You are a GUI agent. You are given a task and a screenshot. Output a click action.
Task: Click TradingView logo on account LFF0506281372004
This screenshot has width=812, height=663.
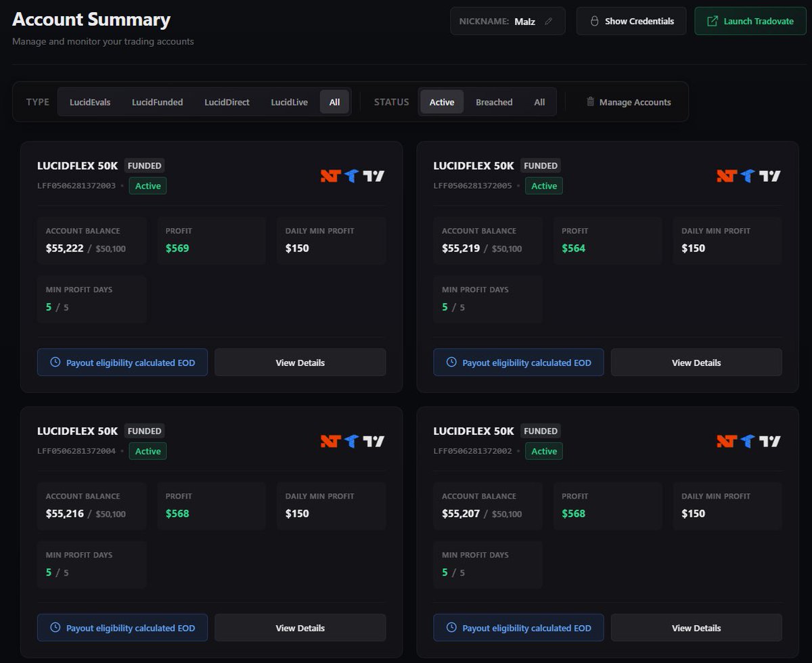click(x=374, y=441)
